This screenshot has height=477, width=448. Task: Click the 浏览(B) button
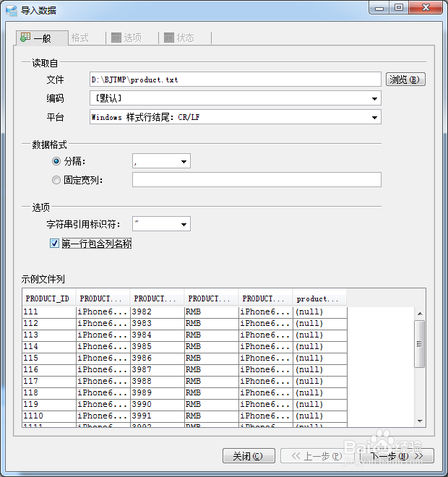coord(405,79)
